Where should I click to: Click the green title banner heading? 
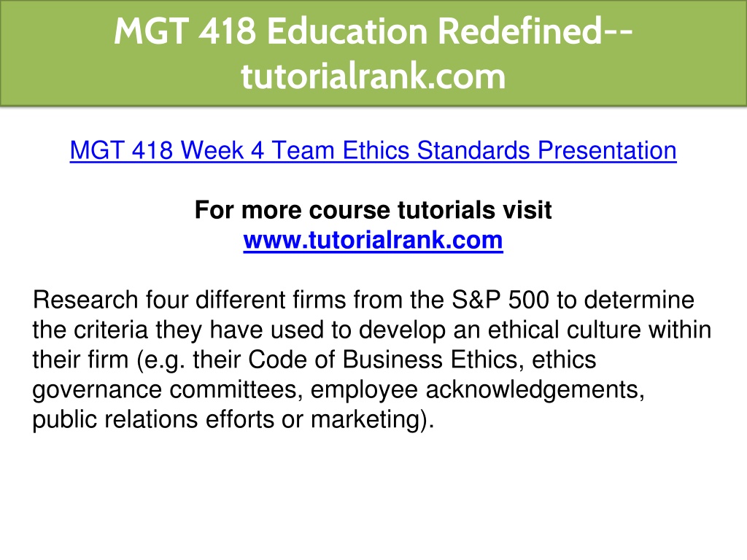373,52
